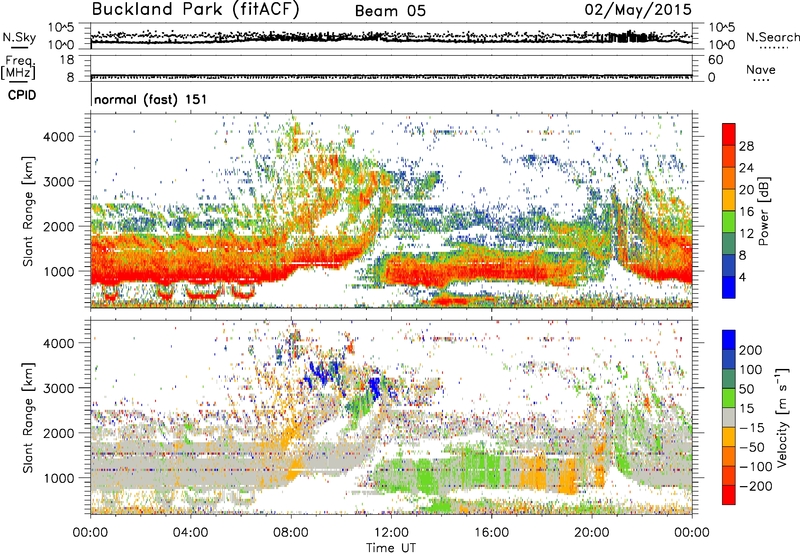Click the 'Power [dB]' colorbar label
Viewport: 800px width, 554px height.
click(x=764, y=211)
